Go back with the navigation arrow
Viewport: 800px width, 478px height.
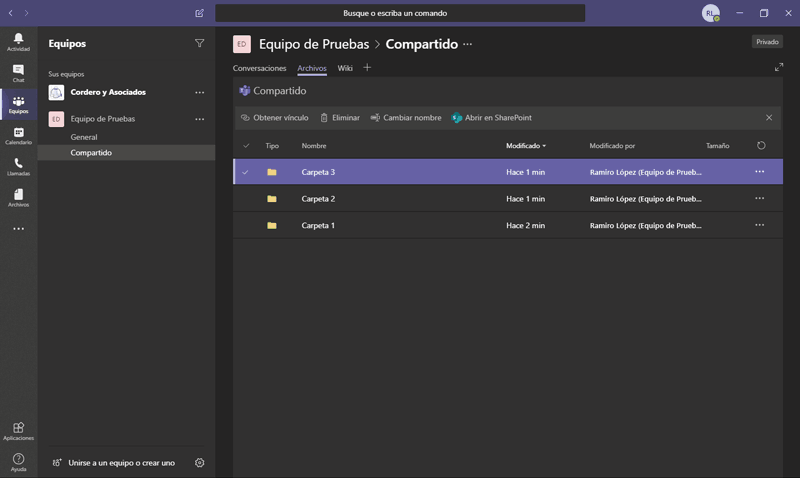pyautogui.click(x=11, y=13)
